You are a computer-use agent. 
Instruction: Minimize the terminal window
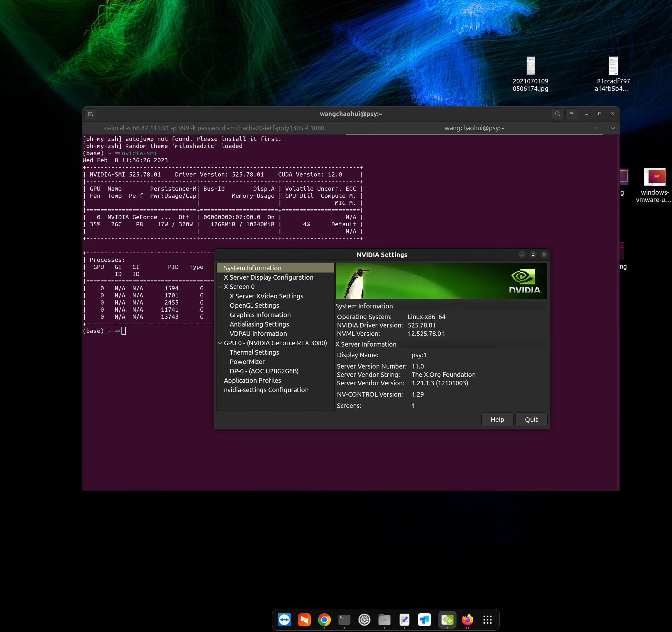tap(586, 114)
